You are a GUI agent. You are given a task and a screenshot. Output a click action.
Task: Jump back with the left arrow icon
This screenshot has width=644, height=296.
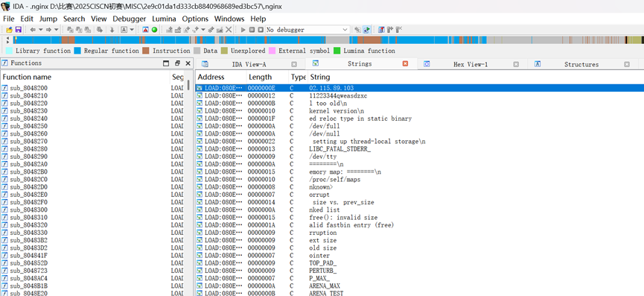(x=33, y=30)
